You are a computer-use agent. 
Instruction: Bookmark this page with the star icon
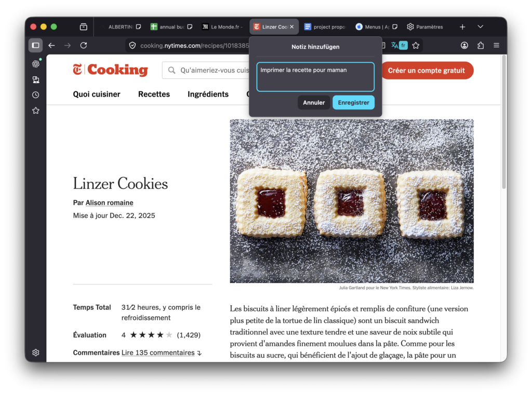[x=416, y=46]
